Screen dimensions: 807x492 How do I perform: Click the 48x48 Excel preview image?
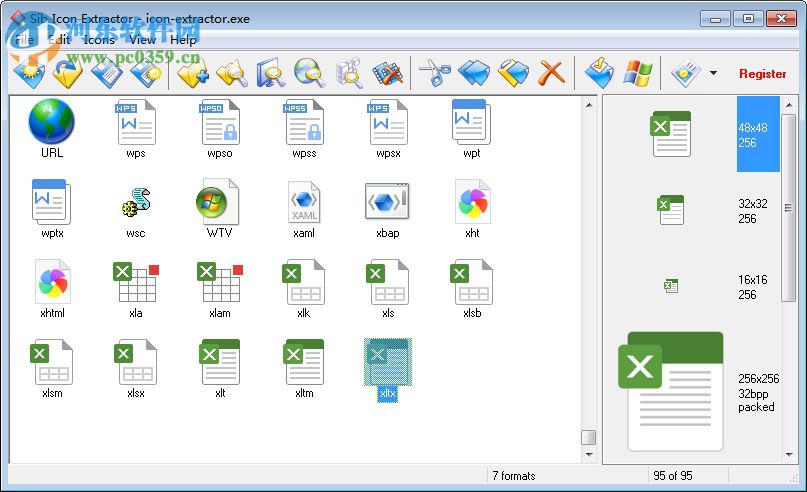click(x=670, y=134)
